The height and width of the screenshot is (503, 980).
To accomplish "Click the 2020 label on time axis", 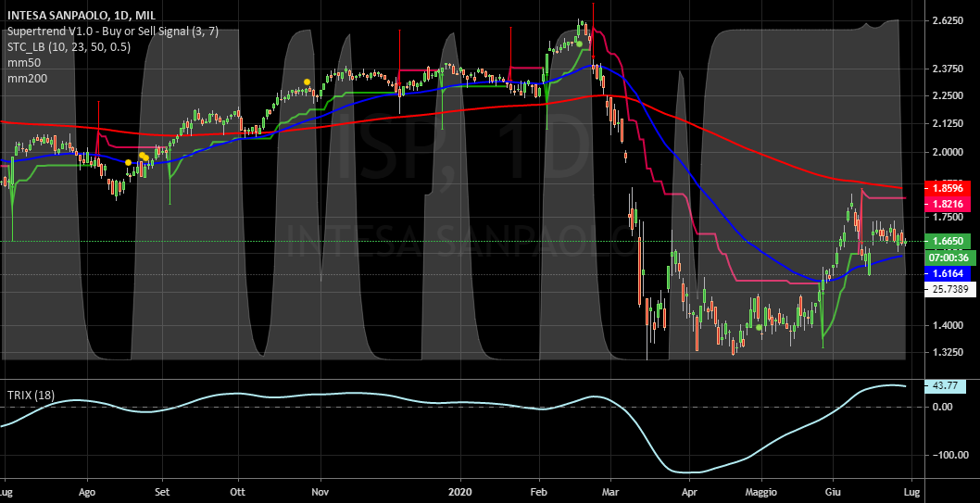I will click(459, 493).
